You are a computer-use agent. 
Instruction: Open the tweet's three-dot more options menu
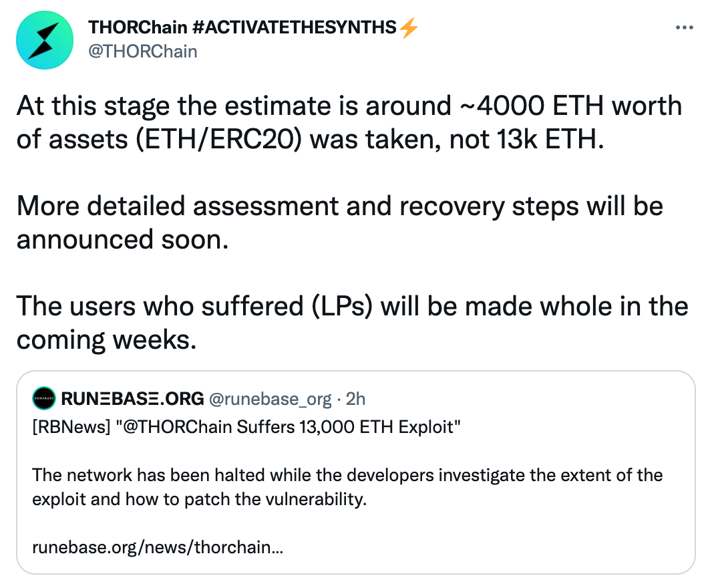pos(684,28)
